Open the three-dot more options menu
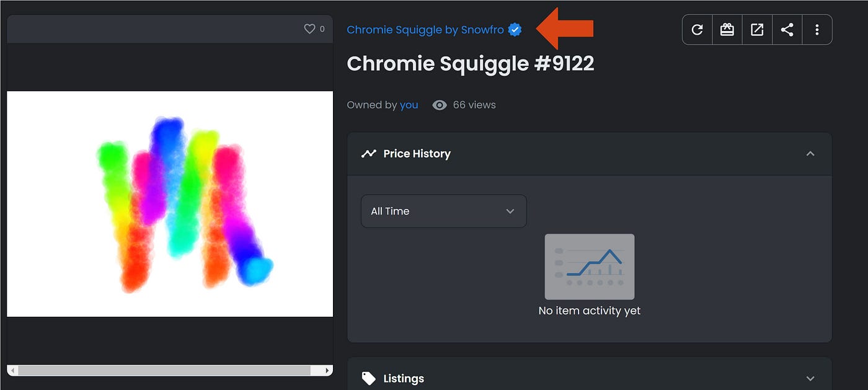Image resolution: width=868 pixels, height=390 pixels. point(817,30)
